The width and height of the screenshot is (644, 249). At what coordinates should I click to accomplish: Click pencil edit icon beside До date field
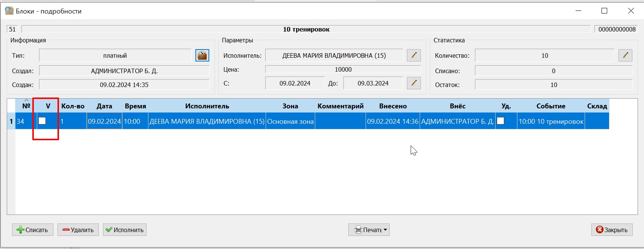coord(414,83)
